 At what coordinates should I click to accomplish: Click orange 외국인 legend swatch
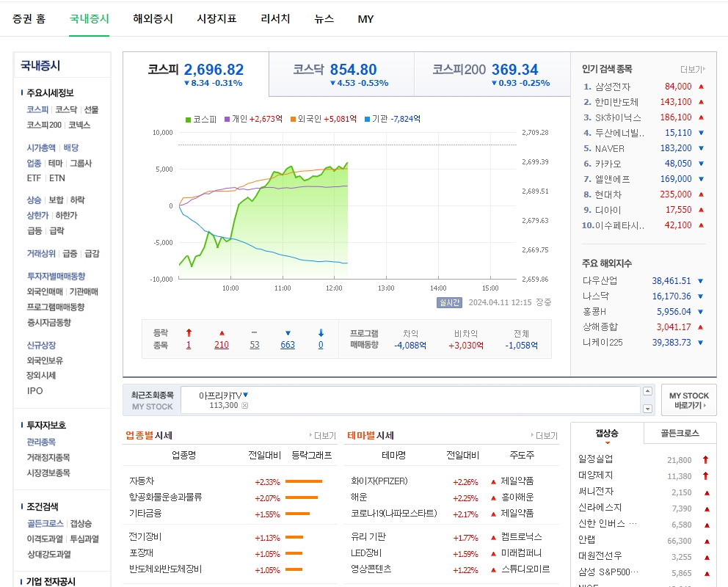point(293,120)
